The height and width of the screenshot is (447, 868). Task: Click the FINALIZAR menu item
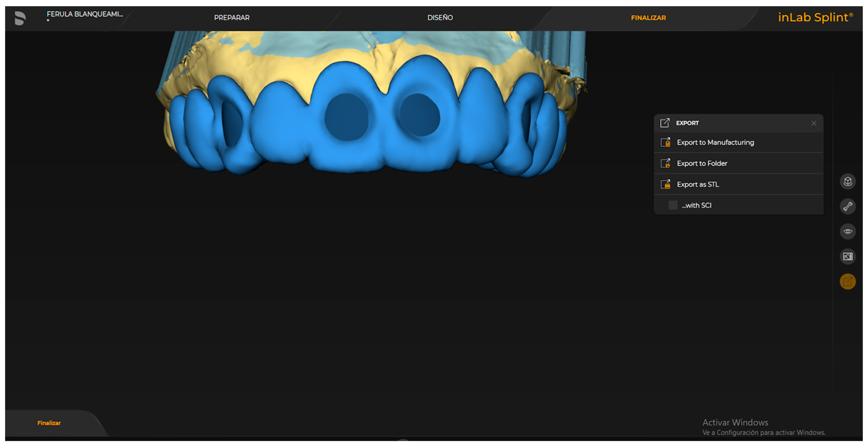(x=648, y=17)
